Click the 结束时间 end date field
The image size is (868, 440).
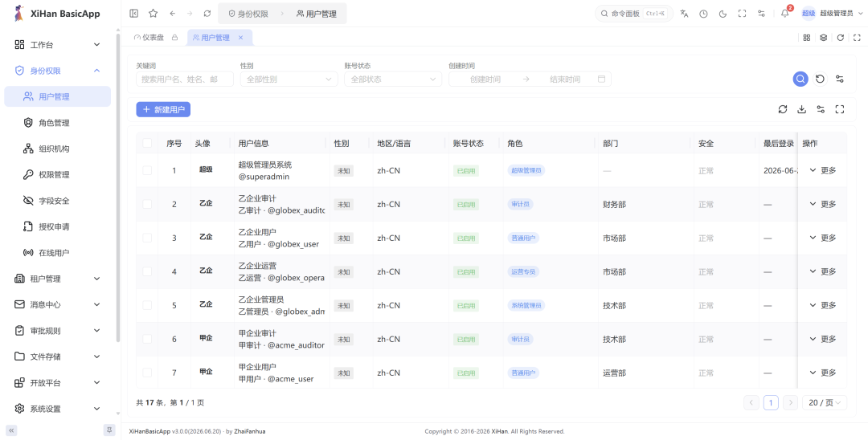pos(565,79)
